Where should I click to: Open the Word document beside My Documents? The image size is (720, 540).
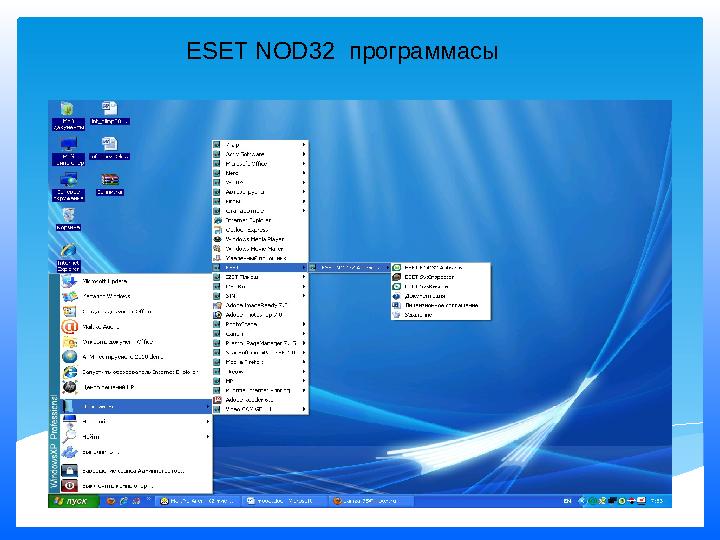(x=110, y=113)
